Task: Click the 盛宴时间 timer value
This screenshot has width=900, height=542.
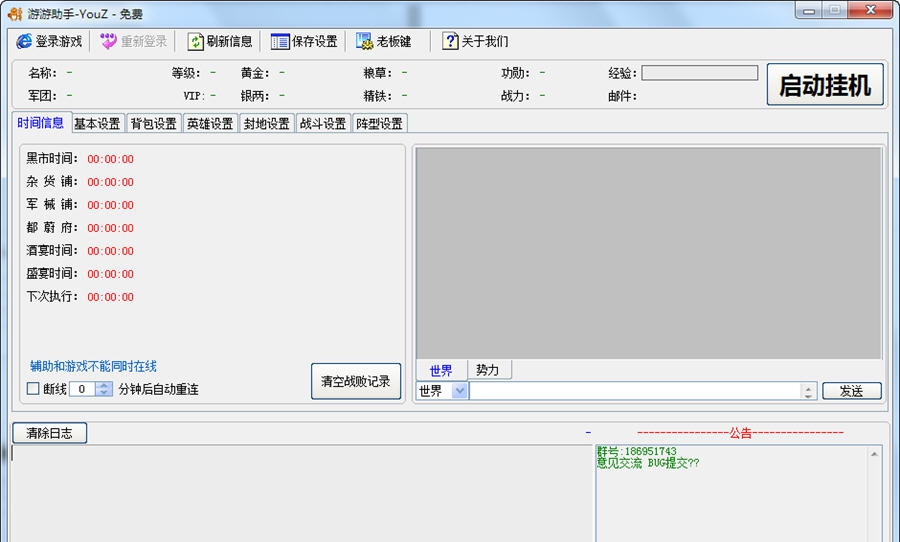Action: [111, 274]
